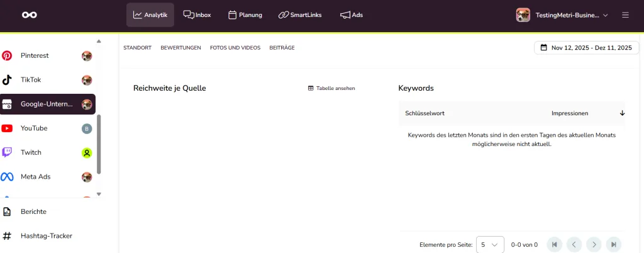Open the hamburger menu icon
This screenshot has width=644, height=253.
(x=625, y=14)
